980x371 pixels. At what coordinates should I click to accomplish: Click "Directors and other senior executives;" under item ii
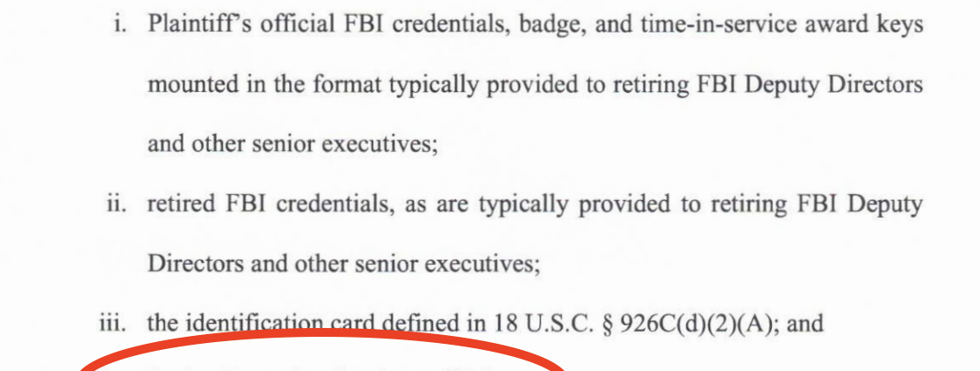pos(343,264)
